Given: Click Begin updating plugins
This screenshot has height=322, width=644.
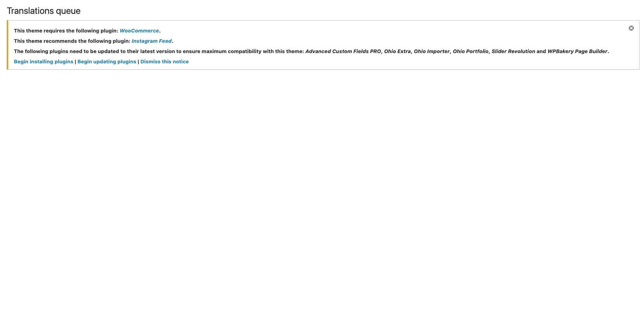Looking at the screenshot, I should (107, 62).
